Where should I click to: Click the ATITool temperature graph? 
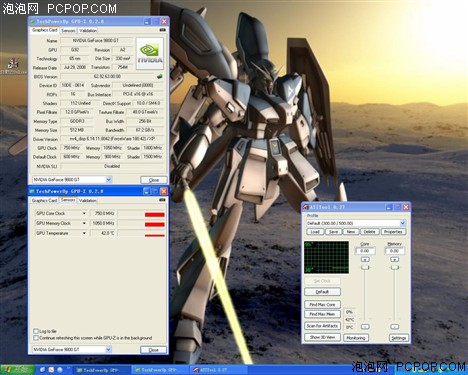pyautogui.click(x=326, y=257)
